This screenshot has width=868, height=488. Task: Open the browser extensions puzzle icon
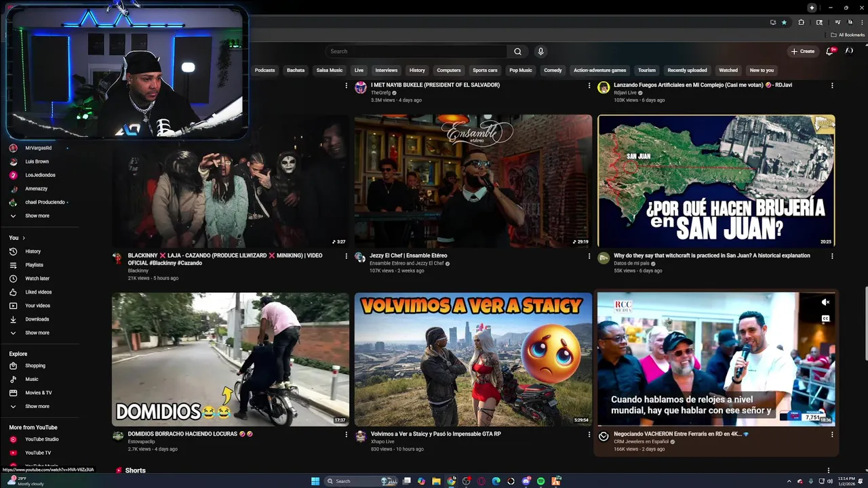(x=802, y=22)
